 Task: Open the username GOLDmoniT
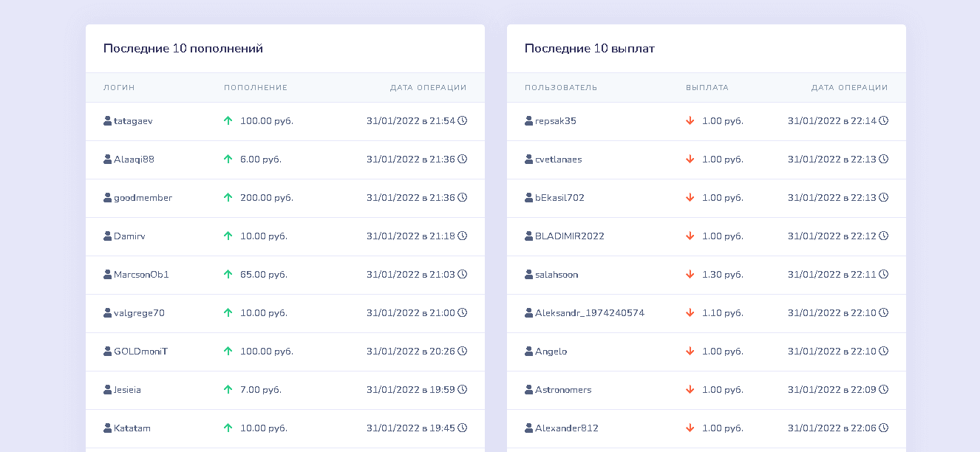coord(140,351)
